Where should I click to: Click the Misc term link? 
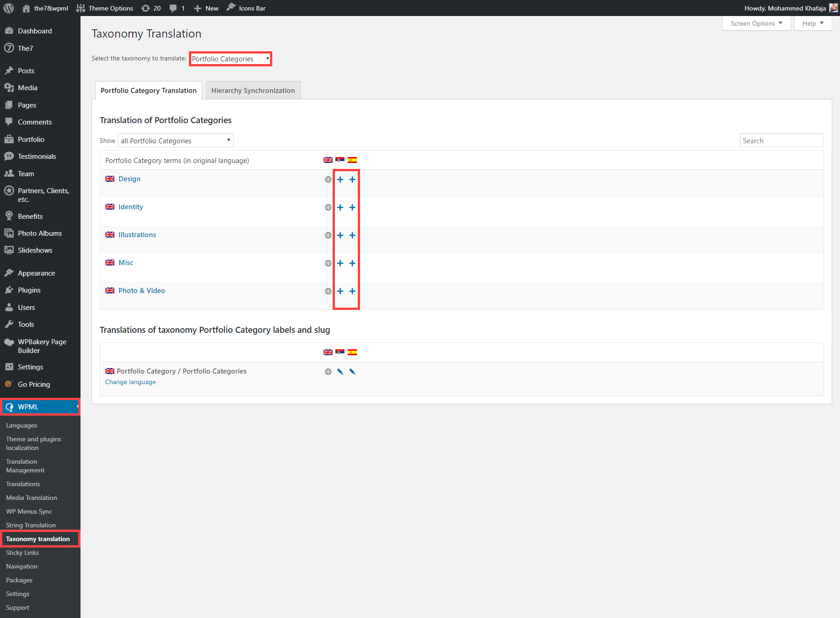point(126,263)
